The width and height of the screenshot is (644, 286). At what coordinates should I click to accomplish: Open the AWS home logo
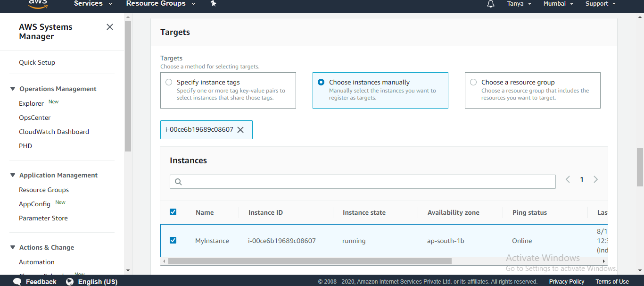[38, 4]
